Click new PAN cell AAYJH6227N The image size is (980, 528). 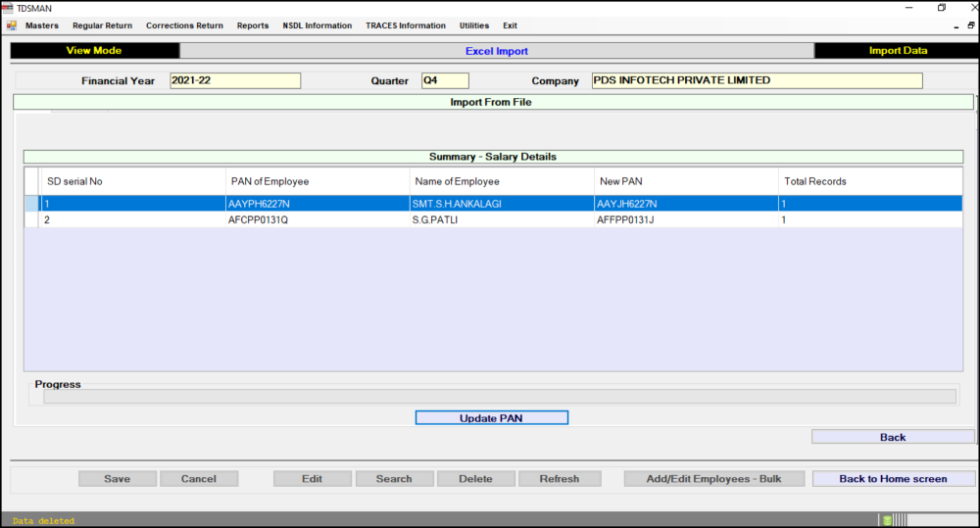686,204
